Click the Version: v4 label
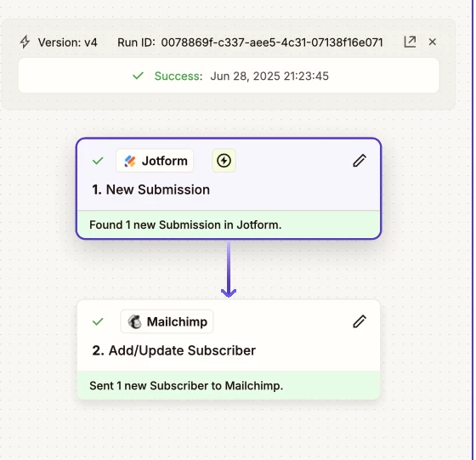 point(67,43)
